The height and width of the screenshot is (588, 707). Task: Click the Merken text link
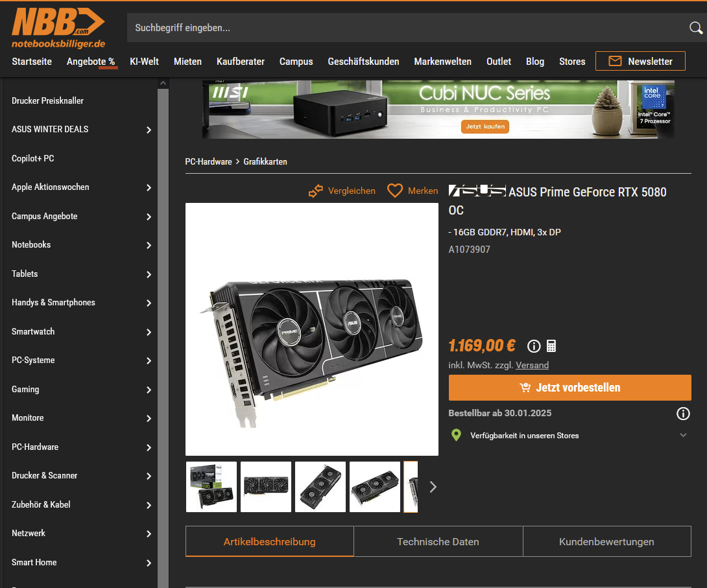click(423, 191)
